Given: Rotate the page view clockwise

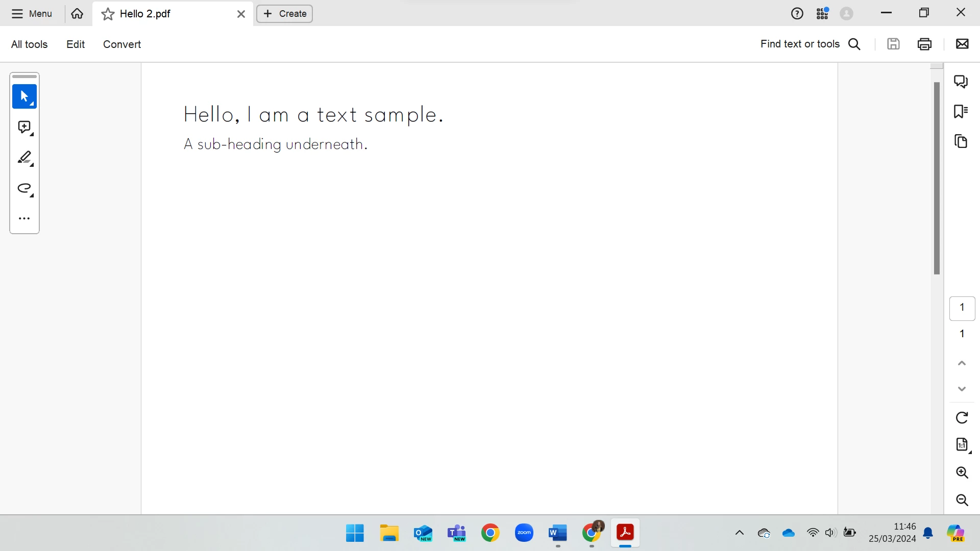Looking at the screenshot, I should [962, 418].
